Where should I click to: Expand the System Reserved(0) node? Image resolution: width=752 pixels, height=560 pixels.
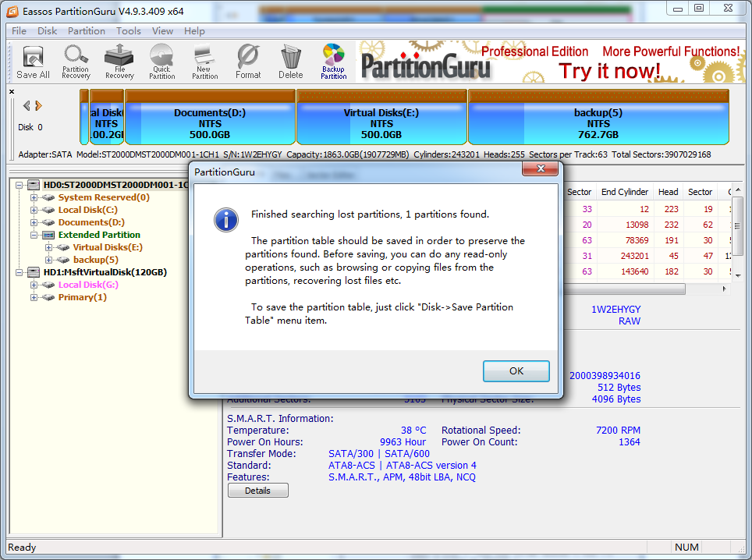click(x=34, y=197)
